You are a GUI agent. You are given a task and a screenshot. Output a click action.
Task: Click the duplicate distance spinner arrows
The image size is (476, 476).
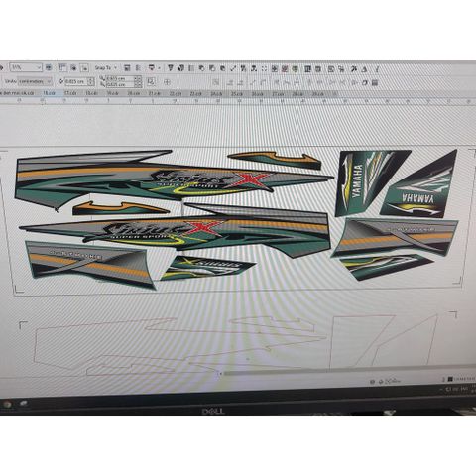(x=138, y=81)
